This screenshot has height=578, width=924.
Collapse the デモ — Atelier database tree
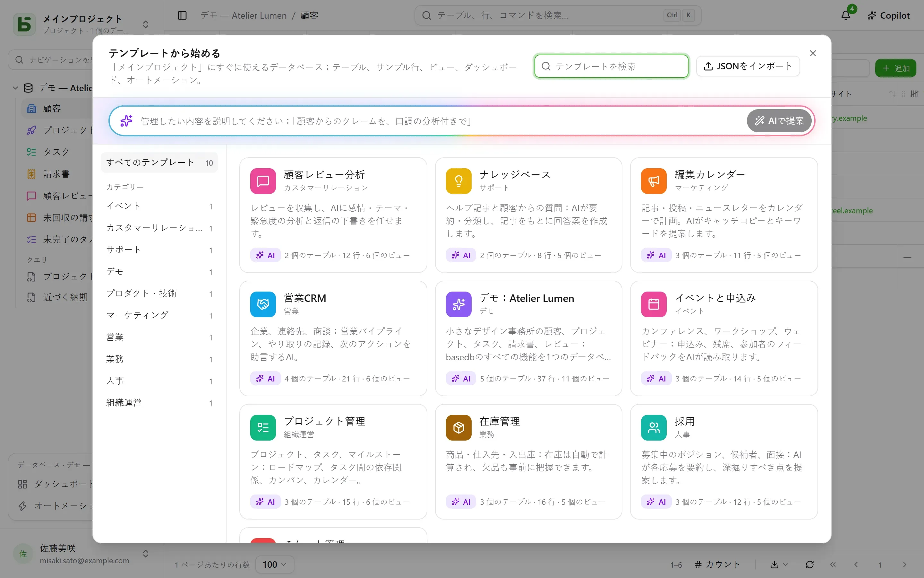15,88
